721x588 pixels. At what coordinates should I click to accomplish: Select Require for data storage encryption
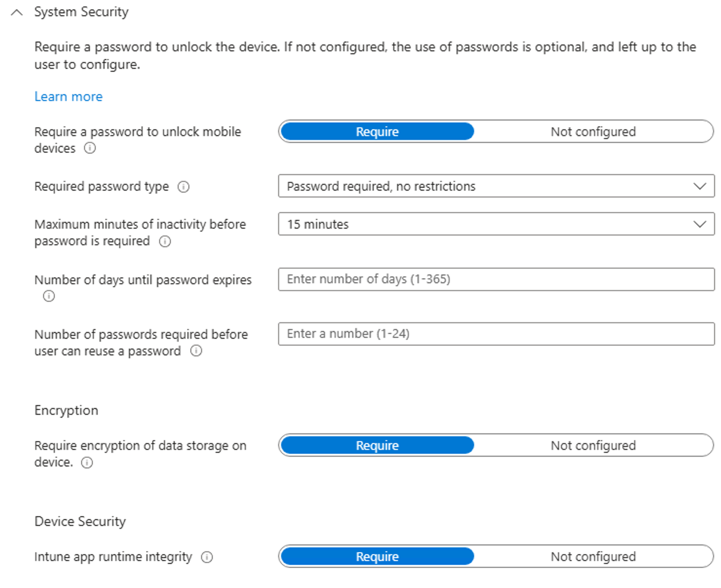[377, 446]
